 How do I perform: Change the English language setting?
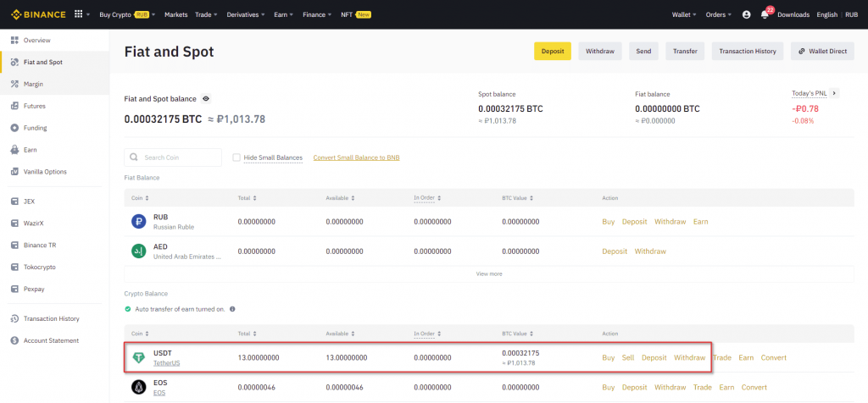[827, 15]
